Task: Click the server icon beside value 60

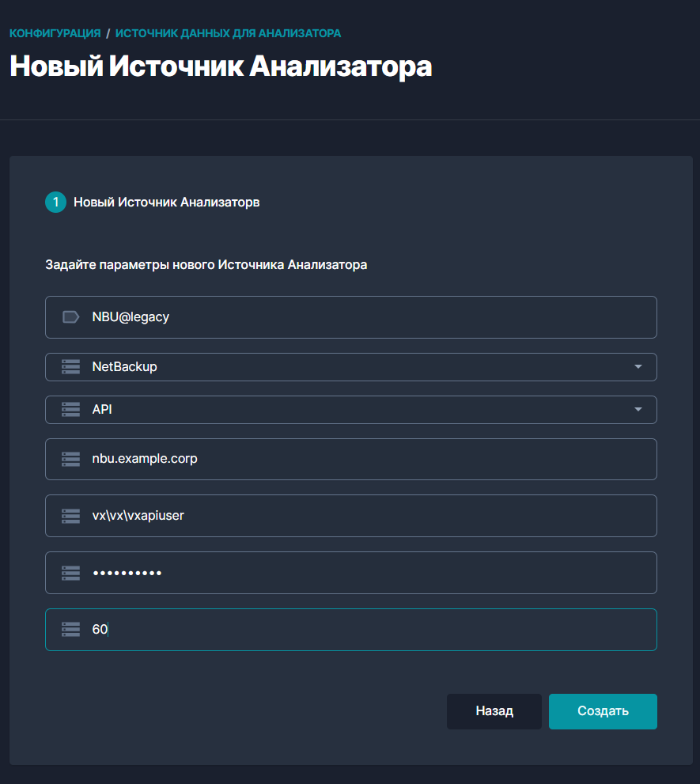Action: [71, 630]
